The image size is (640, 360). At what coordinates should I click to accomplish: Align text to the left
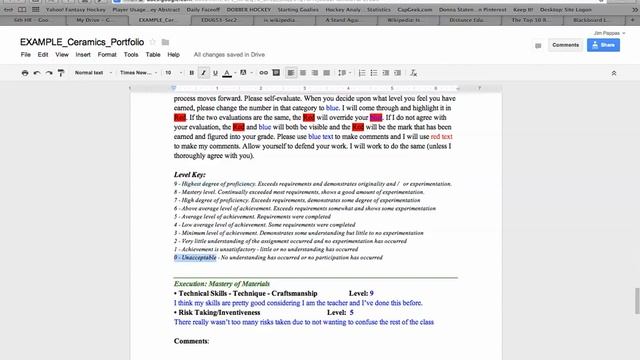coord(291,73)
